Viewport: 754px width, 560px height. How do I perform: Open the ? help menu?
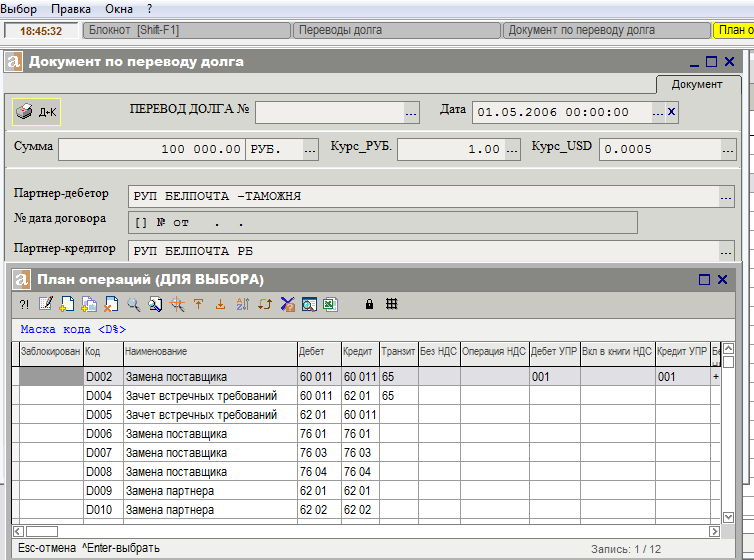pyautogui.click(x=150, y=9)
